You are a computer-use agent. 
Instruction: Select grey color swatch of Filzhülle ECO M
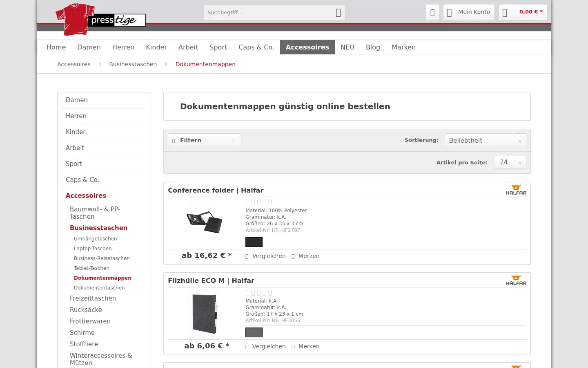pyautogui.click(x=254, y=332)
